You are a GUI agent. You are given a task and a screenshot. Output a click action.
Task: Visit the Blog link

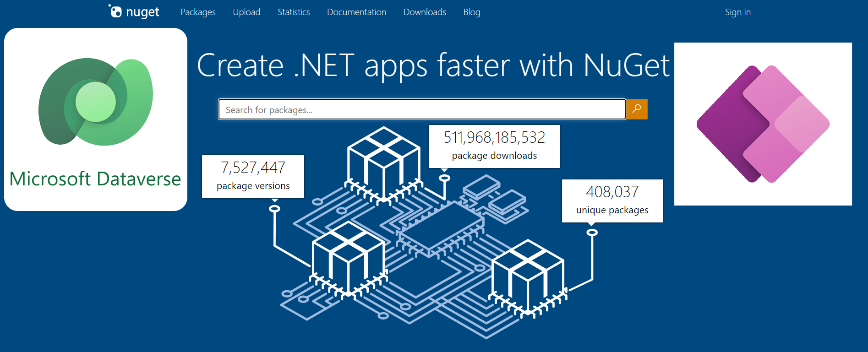click(472, 12)
